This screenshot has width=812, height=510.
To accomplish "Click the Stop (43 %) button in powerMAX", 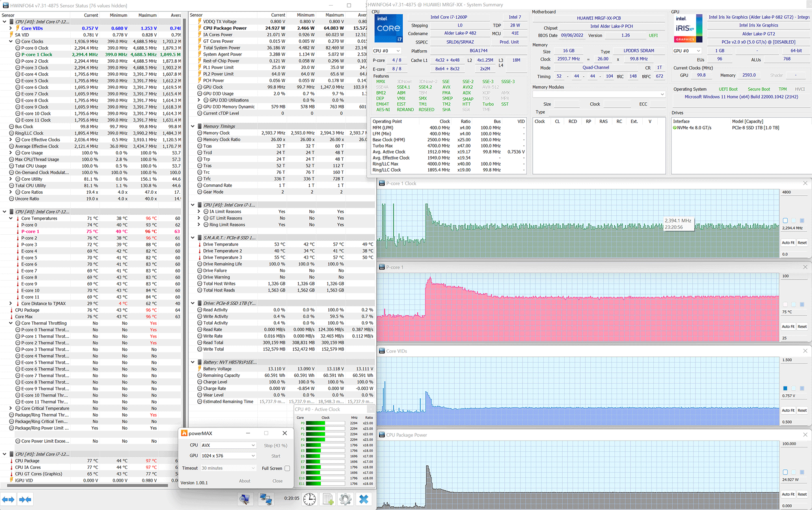I will 275,445.
